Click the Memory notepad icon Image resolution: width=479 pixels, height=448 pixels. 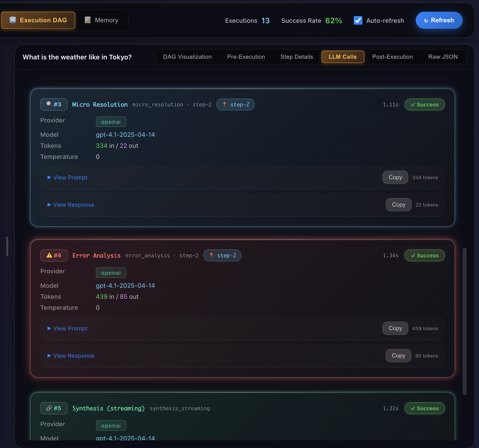pos(88,20)
